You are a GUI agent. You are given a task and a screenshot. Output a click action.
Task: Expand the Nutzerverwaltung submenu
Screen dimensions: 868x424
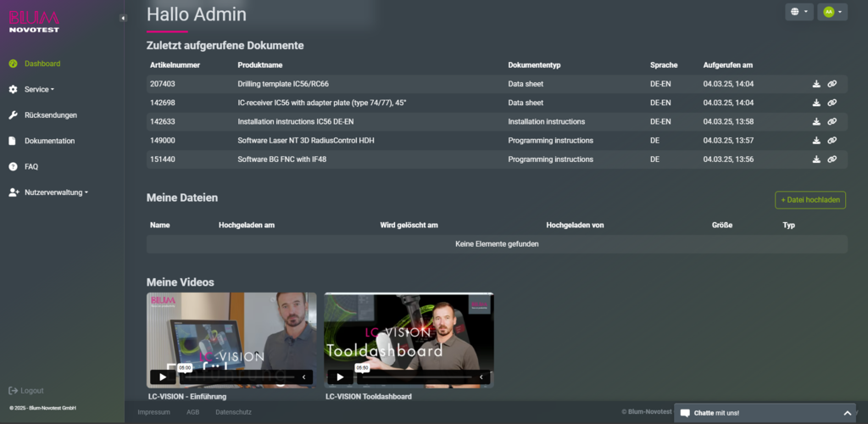pyautogui.click(x=57, y=192)
